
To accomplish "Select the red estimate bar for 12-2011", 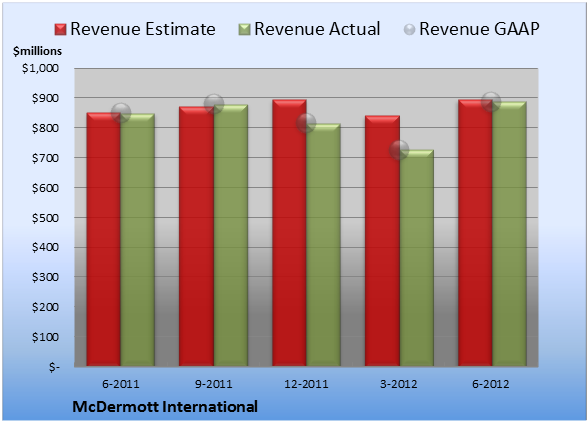I will point(290,233).
